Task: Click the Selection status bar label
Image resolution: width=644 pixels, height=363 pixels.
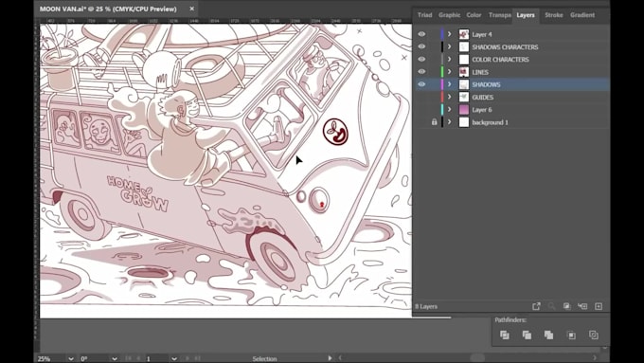Action: coord(264,358)
